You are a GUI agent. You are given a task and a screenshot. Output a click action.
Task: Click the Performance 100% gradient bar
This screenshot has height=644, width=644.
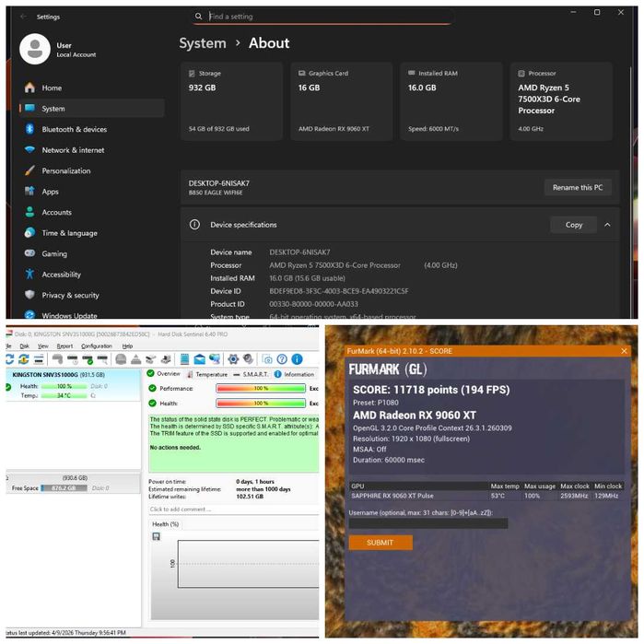click(261, 389)
